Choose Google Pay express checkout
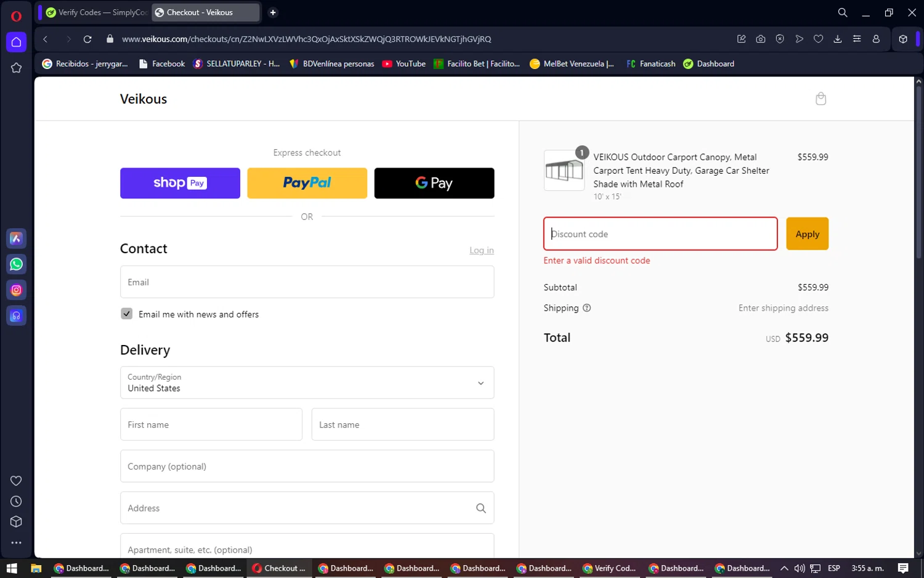924x578 pixels. tap(434, 183)
